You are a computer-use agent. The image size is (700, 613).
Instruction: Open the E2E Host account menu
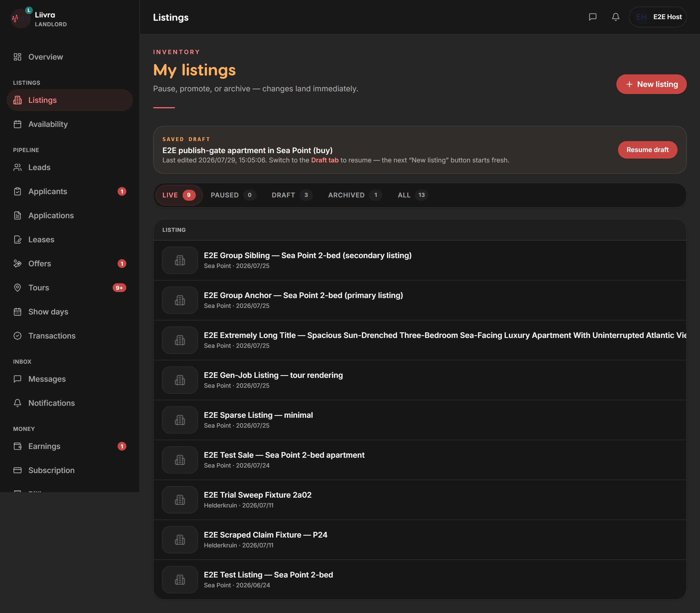pyautogui.click(x=658, y=17)
